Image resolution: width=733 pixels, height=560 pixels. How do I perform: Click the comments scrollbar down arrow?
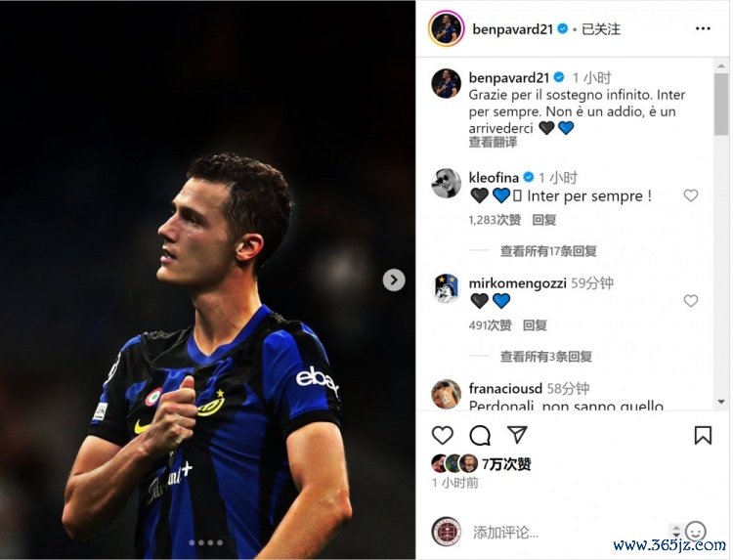tap(721, 402)
